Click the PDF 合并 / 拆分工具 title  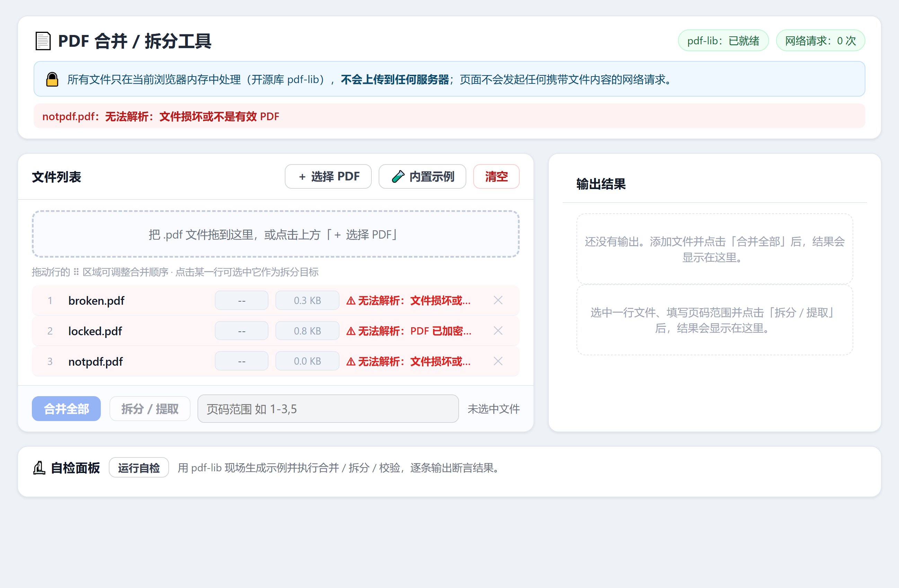coord(134,41)
